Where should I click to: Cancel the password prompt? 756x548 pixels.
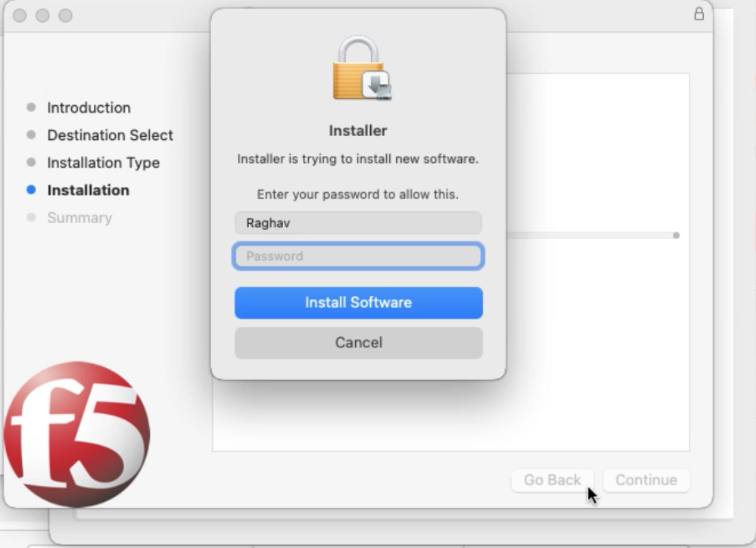click(x=358, y=342)
